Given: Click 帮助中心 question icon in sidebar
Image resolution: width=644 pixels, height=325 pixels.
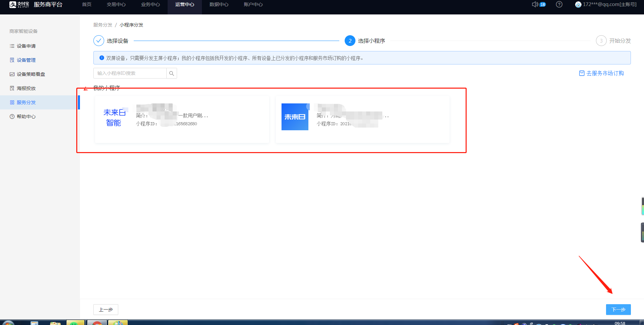Looking at the screenshot, I should click(x=12, y=117).
